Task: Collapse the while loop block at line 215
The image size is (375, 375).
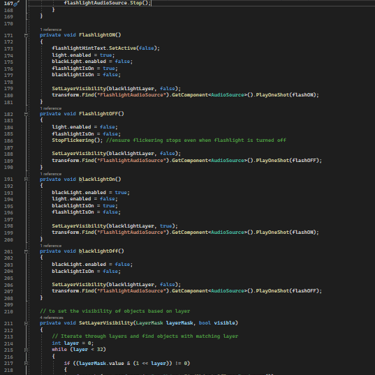Action: [x=26, y=350]
